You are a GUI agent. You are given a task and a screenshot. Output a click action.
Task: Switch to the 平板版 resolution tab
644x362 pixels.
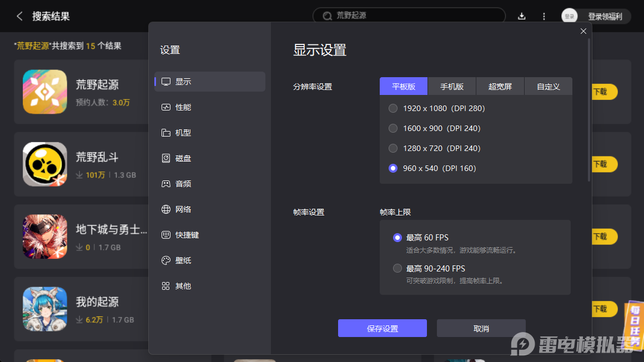click(x=403, y=86)
